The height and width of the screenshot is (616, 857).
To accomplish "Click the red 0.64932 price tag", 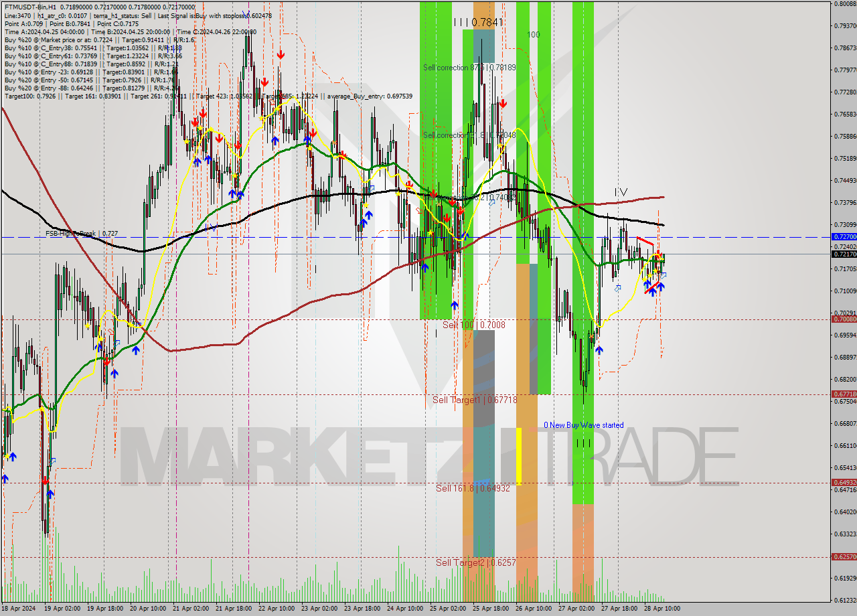I will [x=844, y=483].
